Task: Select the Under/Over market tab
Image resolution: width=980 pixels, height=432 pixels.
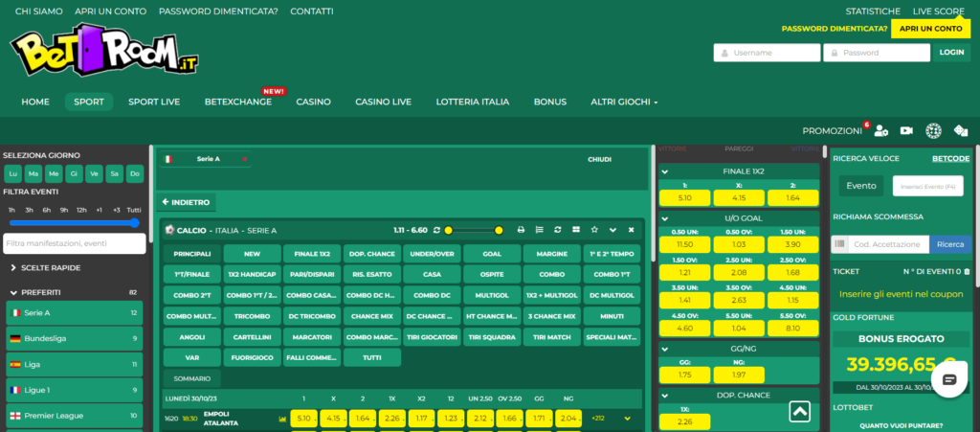Action: 432,254
